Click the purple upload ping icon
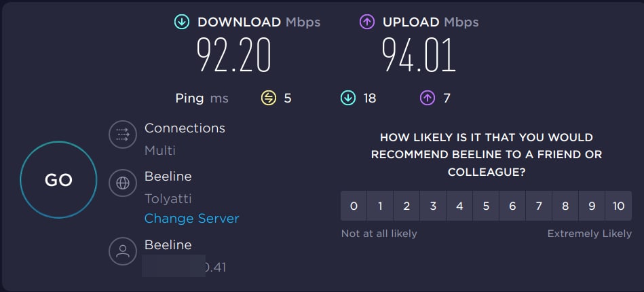 [x=427, y=98]
